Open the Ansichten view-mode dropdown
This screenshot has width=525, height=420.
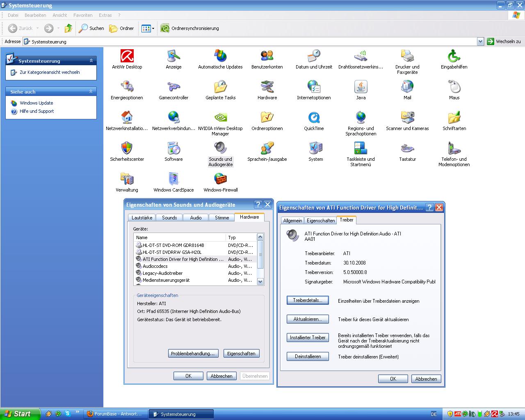tap(153, 28)
